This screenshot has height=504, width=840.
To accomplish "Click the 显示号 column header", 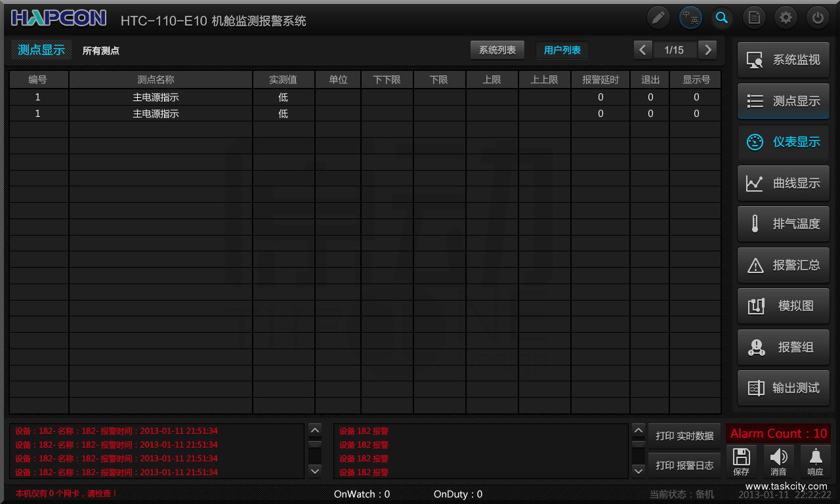I will coord(696,79).
